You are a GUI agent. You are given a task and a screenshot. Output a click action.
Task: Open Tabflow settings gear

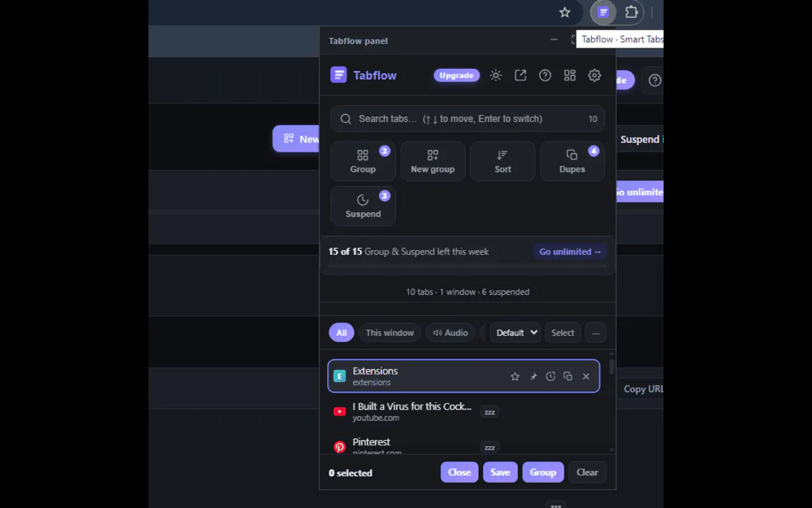click(594, 76)
